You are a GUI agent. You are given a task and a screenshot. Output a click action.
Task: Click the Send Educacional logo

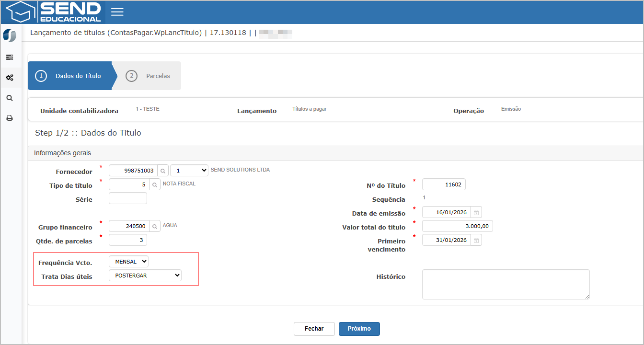54,12
